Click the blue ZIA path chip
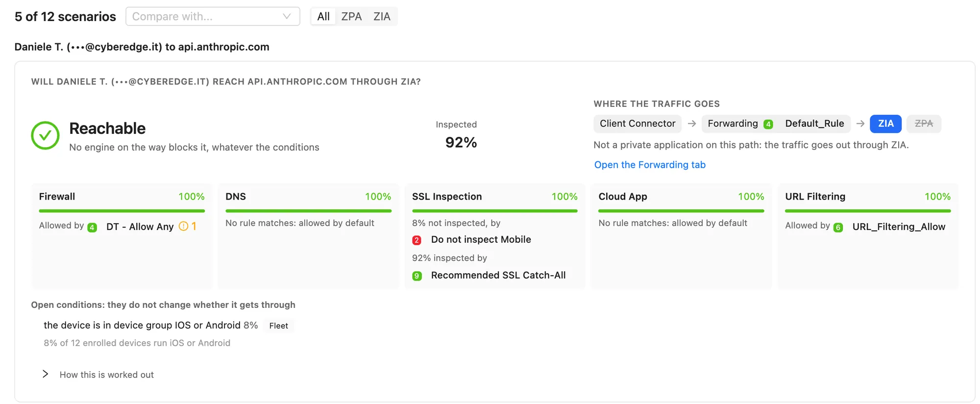 click(x=885, y=124)
